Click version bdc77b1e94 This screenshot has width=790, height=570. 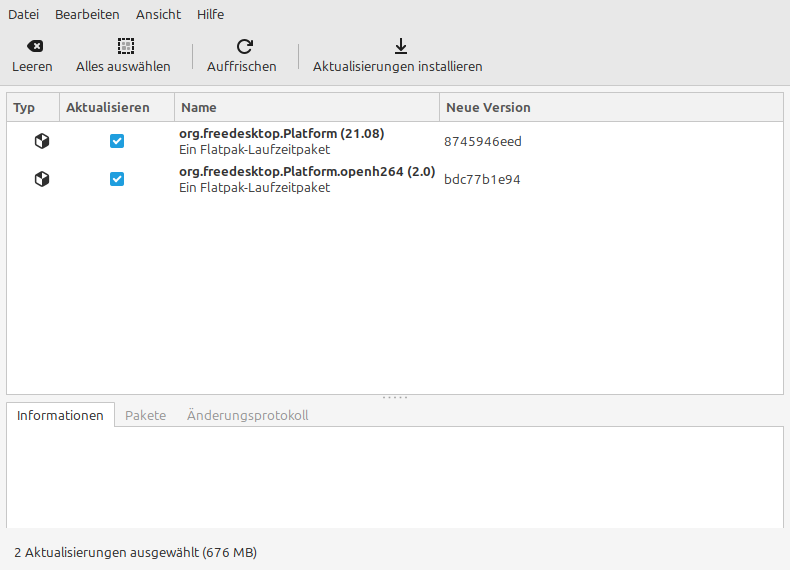pos(482,179)
